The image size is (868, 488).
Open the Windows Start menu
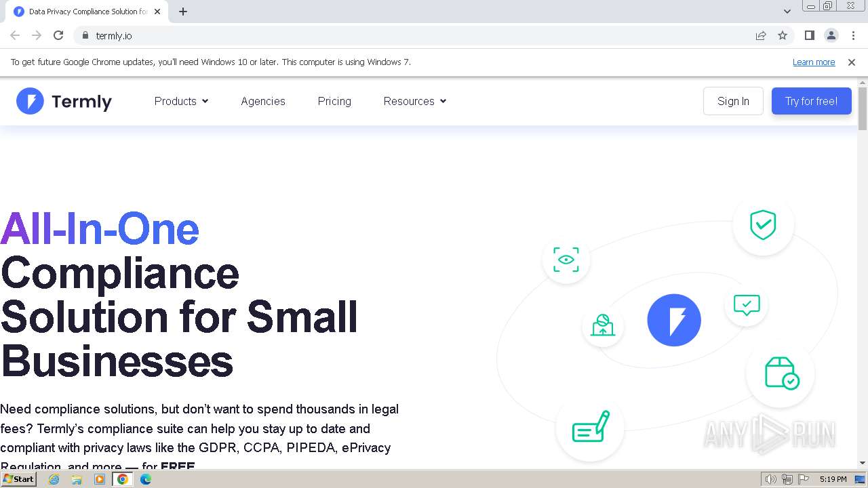tap(18, 479)
